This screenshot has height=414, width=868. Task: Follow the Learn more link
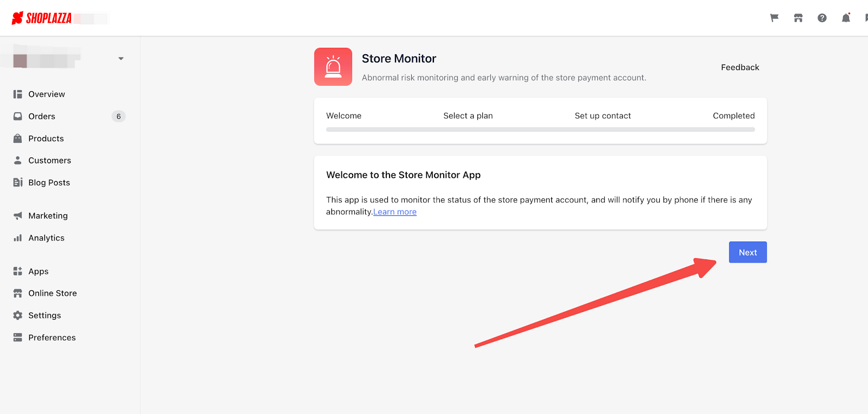pyautogui.click(x=395, y=212)
